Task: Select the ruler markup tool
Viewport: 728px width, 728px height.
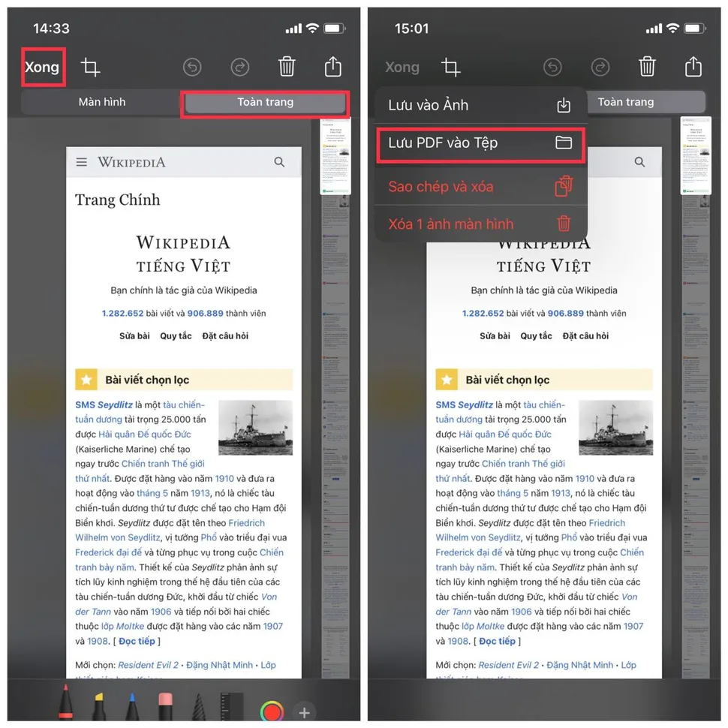Action: [232, 705]
